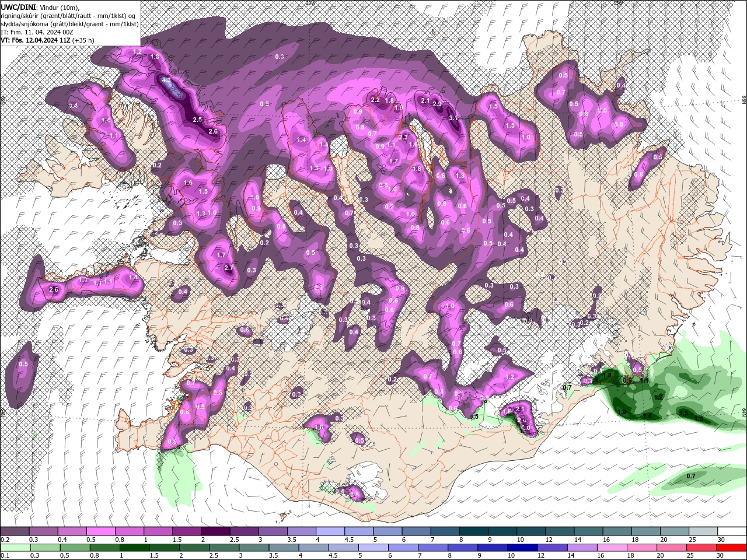Click the '3.1' snowfall value on the map

coord(454,117)
